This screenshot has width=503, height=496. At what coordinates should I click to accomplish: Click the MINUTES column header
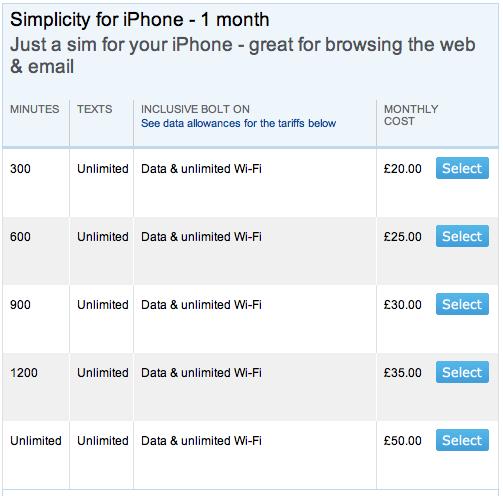tap(35, 109)
